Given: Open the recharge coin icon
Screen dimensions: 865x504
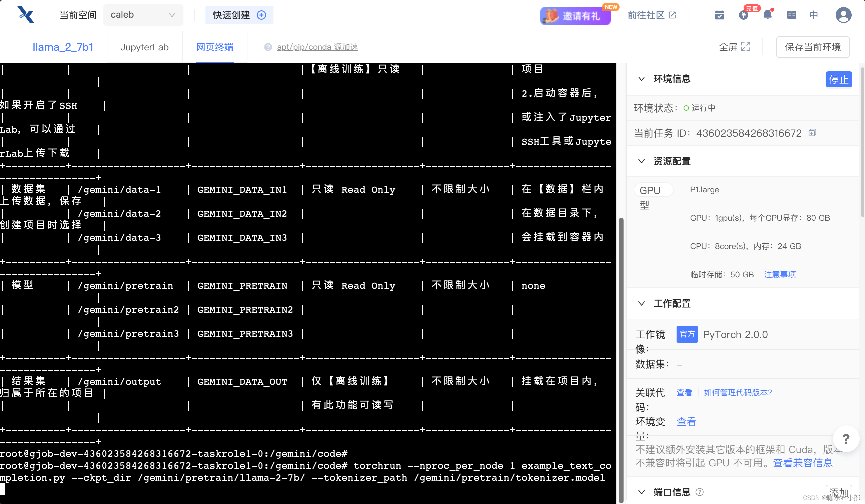Looking at the screenshot, I should [x=743, y=15].
